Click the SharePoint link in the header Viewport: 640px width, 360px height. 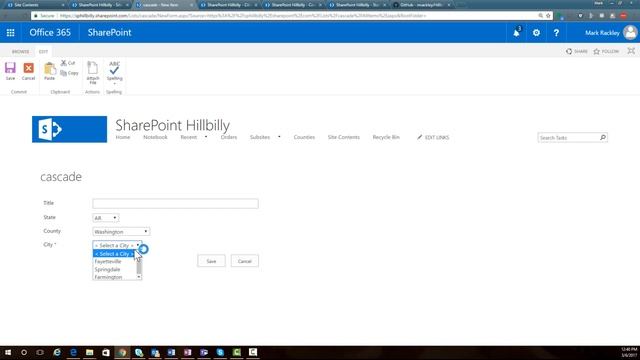[x=109, y=33]
